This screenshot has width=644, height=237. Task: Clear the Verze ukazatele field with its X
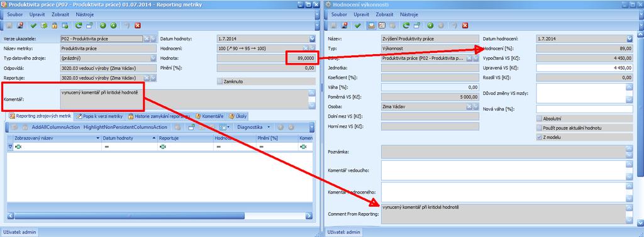pyautogui.click(x=147, y=39)
